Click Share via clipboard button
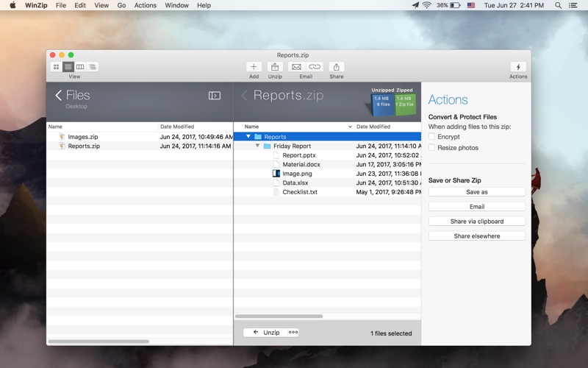Screen dimensions: 588x368 coord(476,222)
